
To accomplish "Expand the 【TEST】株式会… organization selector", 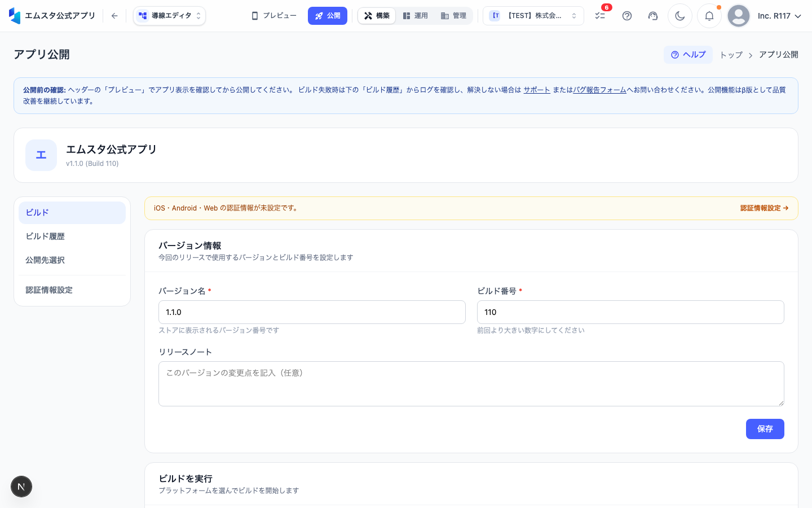I will click(533, 16).
